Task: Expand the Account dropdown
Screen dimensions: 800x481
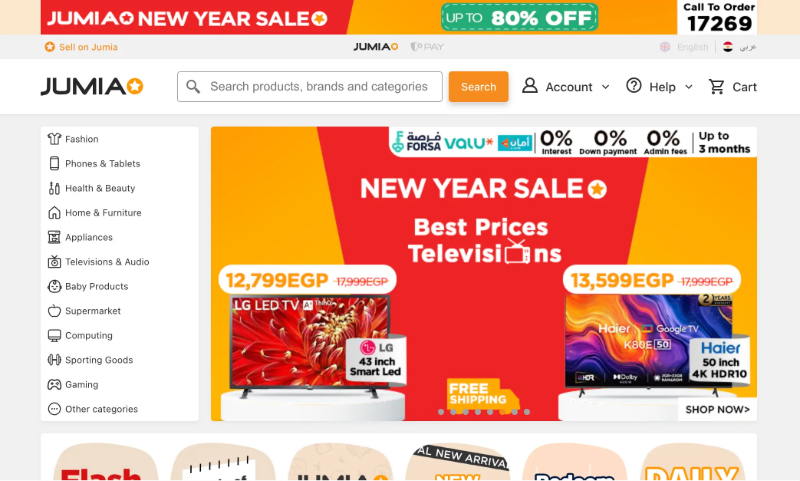Action: click(565, 87)
